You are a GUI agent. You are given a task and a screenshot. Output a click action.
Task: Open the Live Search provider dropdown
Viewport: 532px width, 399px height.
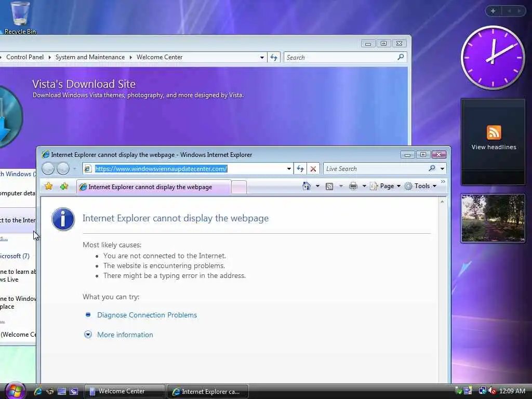(442, 169)
